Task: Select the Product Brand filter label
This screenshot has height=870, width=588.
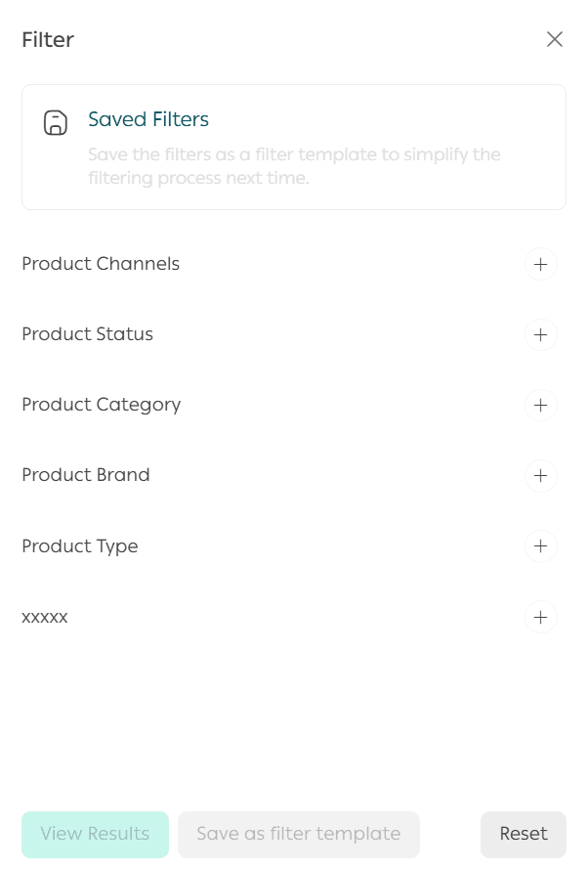Action: point(86,475)
